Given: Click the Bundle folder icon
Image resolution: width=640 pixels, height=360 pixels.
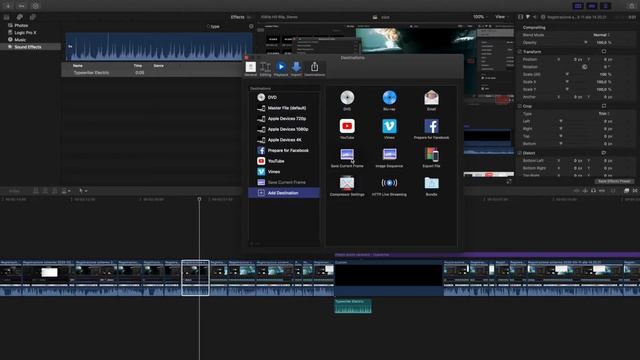Looking at the screenshot, I should coord(431,183).
